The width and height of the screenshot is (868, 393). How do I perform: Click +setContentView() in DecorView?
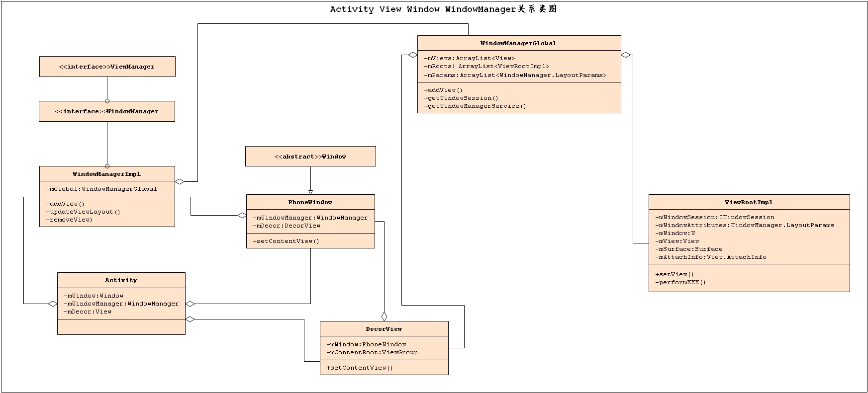[360, 368]
